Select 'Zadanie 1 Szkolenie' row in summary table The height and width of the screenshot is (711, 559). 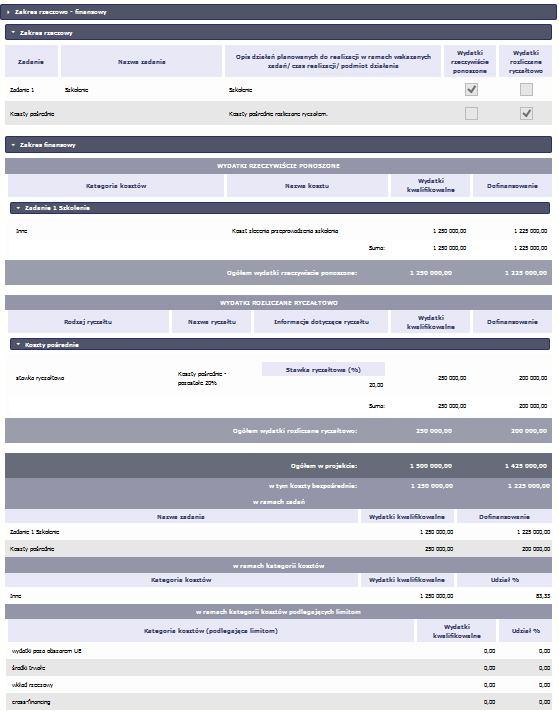click(x=280, y=532)
